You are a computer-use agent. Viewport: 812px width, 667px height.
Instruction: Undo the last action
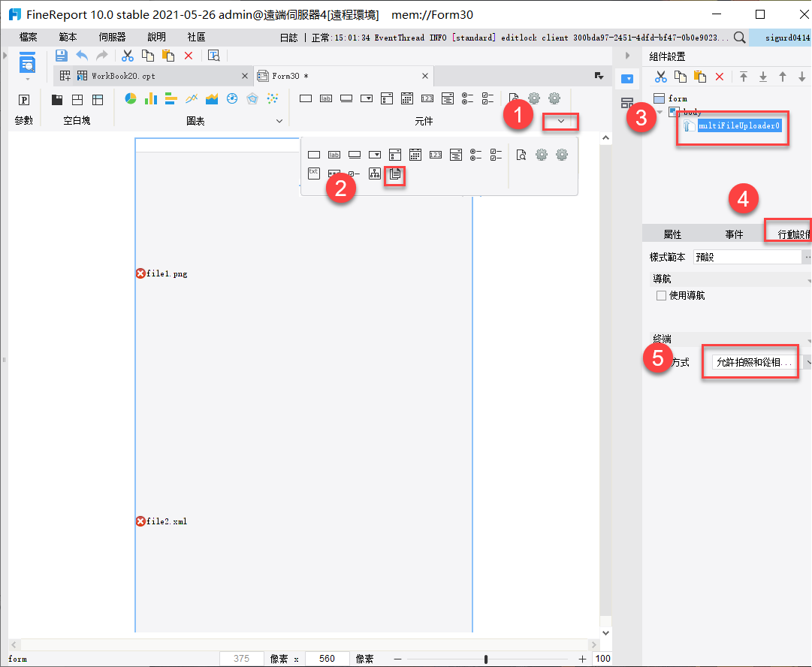[82, 56]
